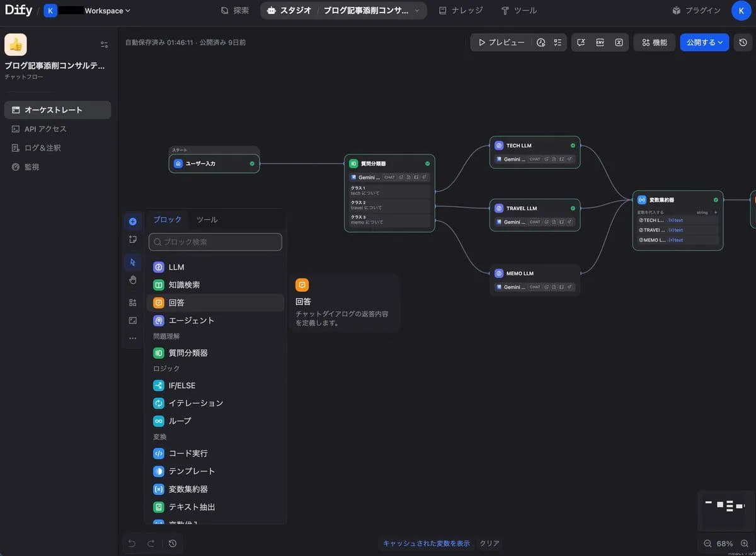Click the ブロック検索 search field
Screen dimensions: 756x556
pos(215,242)
